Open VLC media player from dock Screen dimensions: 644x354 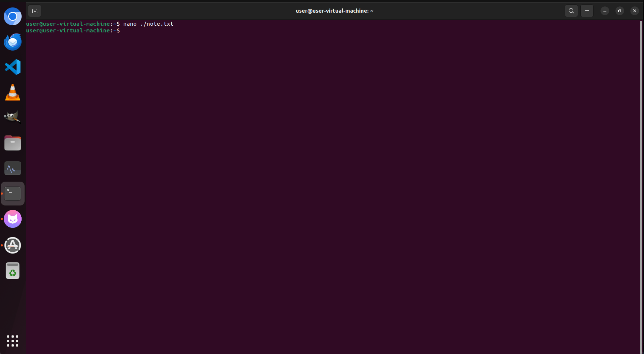tap(13, 92)
